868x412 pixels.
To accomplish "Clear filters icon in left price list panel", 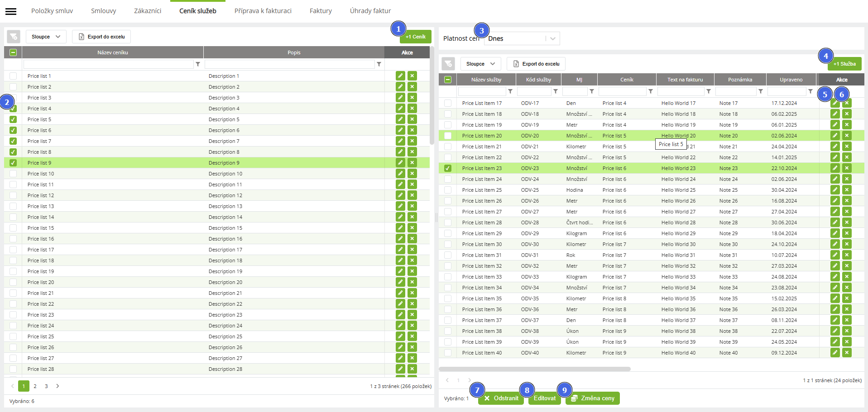I will tap(14, 37).
